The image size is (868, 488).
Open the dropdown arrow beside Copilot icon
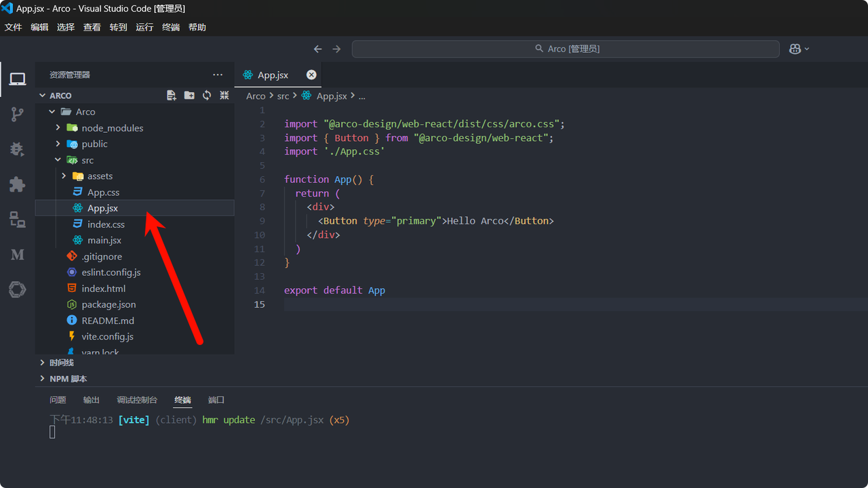(807, 49)
